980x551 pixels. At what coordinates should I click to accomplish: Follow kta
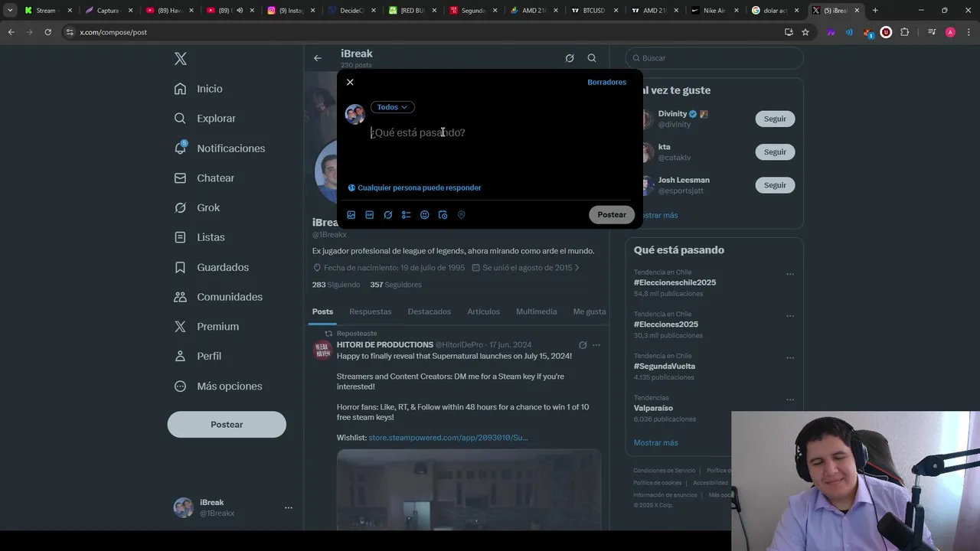(x=775, y=152)
